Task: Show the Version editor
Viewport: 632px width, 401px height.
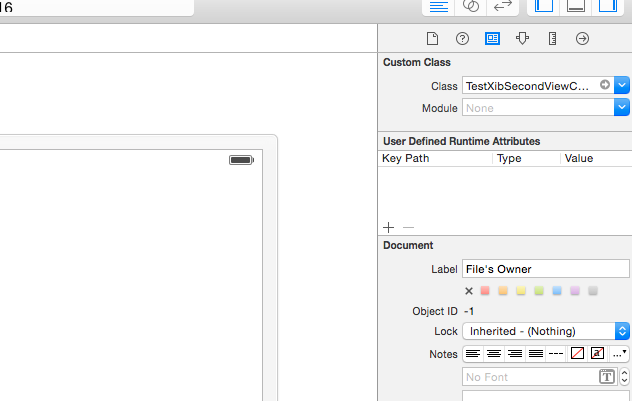Action: point(503,7)
